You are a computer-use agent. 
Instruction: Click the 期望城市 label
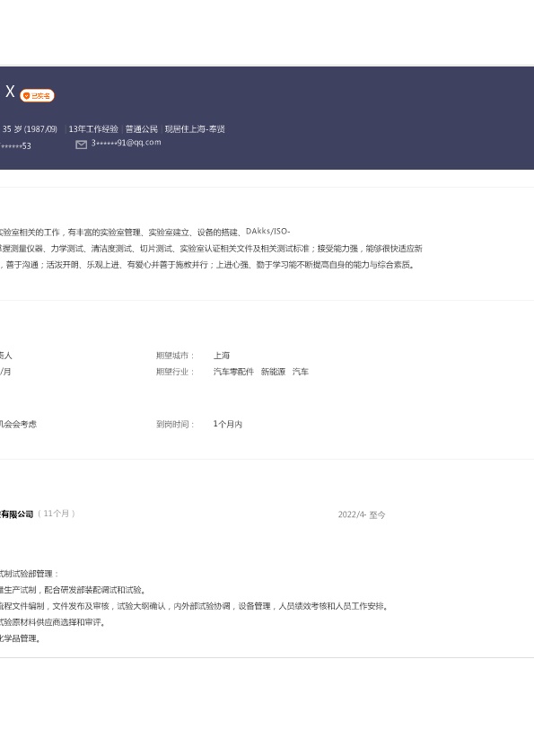click(175, 356)
